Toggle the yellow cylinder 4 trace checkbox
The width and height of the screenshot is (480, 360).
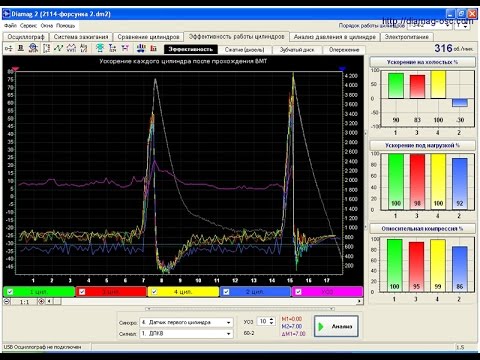pyautogui.click(x=154, y=292)
